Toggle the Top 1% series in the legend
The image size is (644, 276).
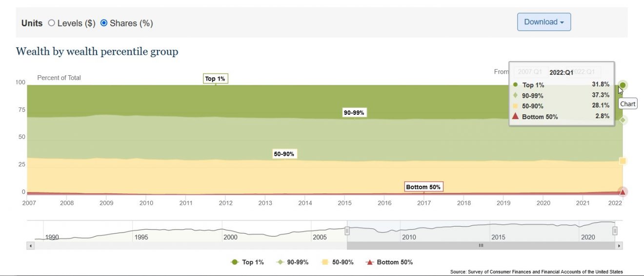(247, 262)
